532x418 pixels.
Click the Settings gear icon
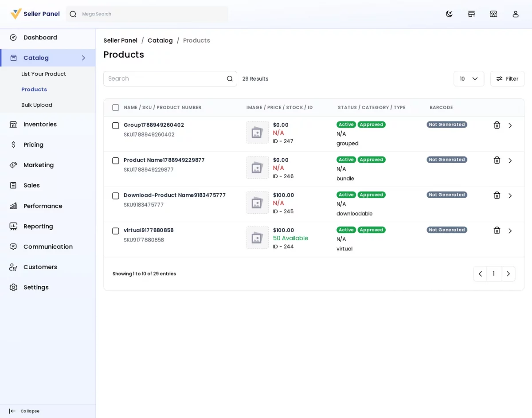pyautogui.click(x=13, y=288)
